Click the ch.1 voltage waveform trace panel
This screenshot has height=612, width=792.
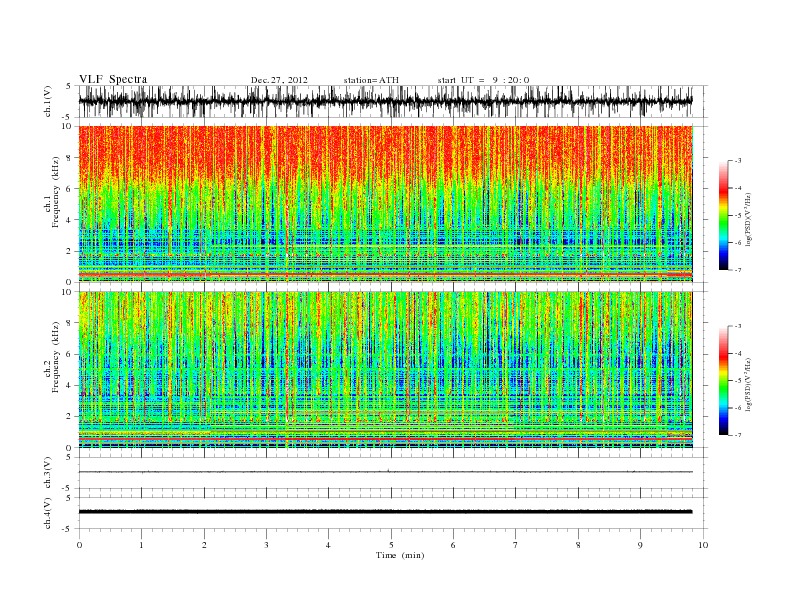[x=393, y=101]
